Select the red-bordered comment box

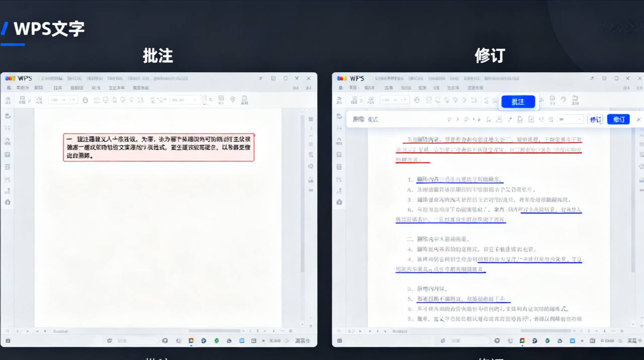(158, 147)
